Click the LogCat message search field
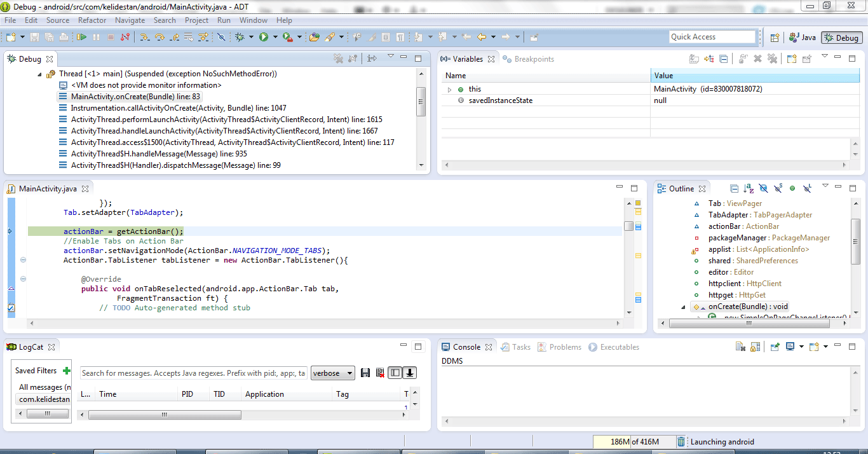Image resolution: width=868 pixels, height=454 pixels. (x=194, y=373)
